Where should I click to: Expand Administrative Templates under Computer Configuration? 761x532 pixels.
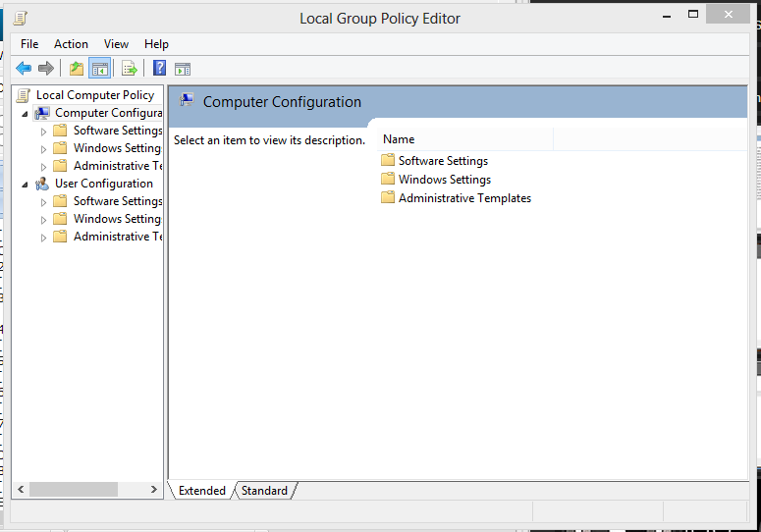point(43,167)
